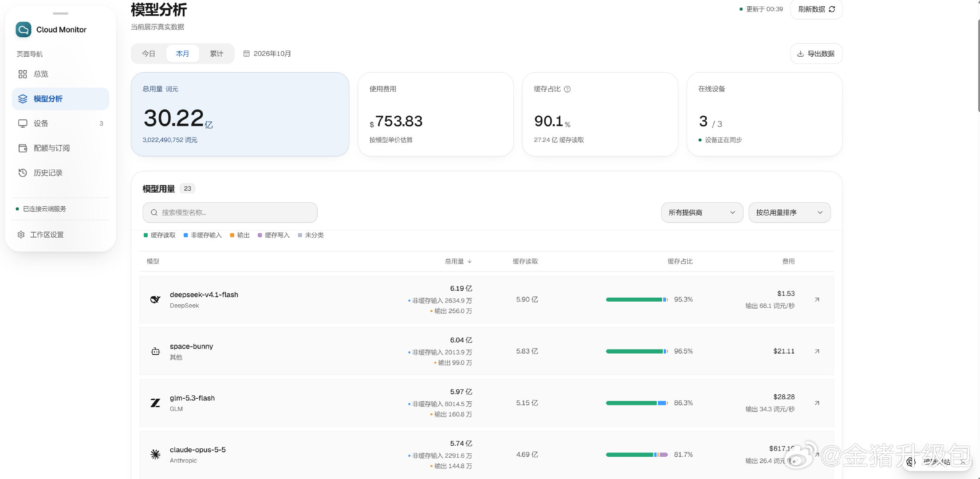This screenshot has width=980, height=479.
Task: Click the 95.3% cache ratio bar
Action: [x=637, y=300]
